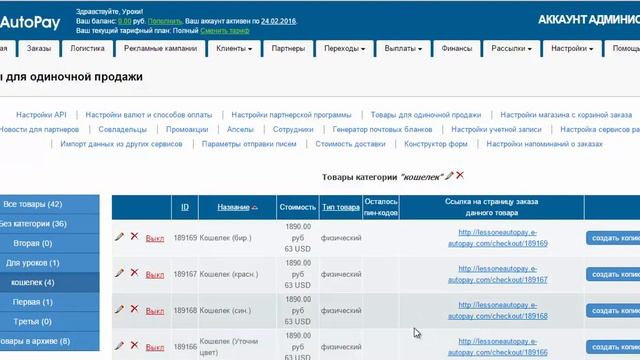Open Конструктор форм link
This screenshot has width=640, height=360.
click(x=436, y=144)
